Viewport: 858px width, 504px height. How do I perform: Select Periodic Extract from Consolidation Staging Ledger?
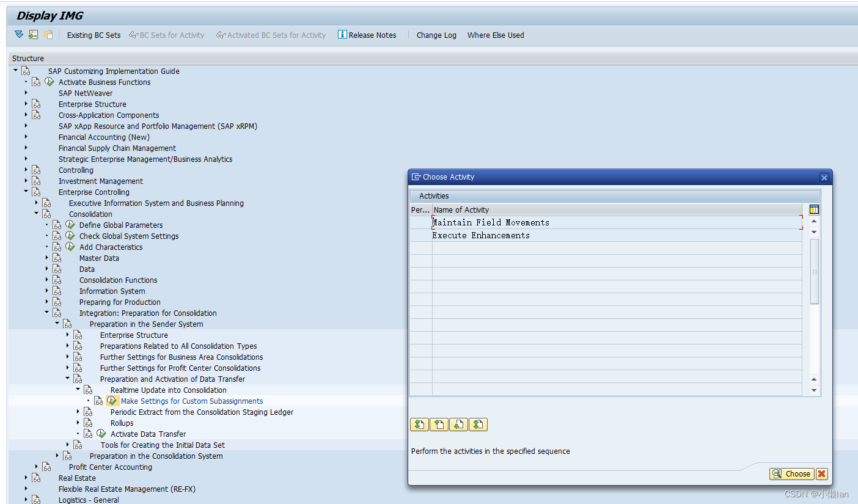(x=202, y=412)
